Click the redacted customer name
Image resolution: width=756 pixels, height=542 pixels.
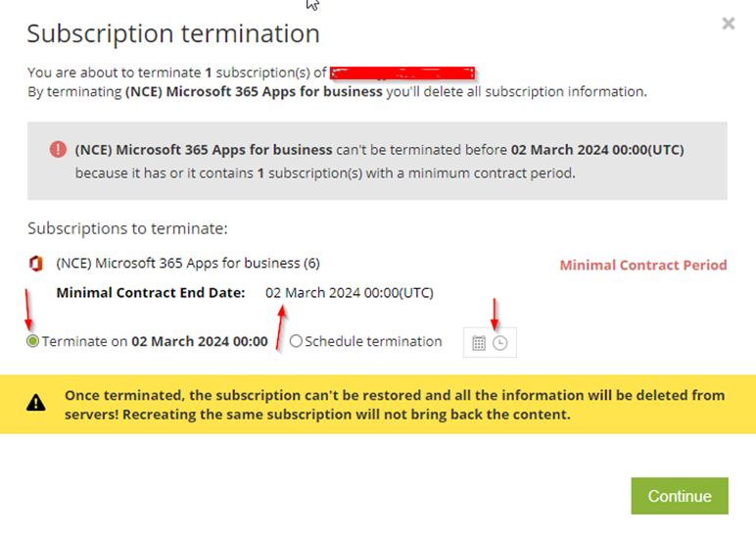[x=402, y=73]
